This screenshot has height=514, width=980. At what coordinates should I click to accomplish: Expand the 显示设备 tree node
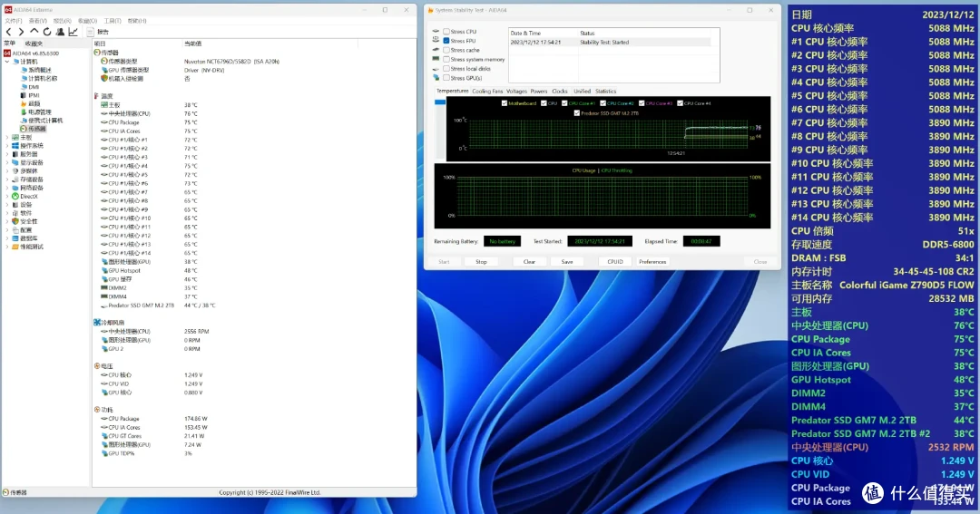pyautogui.click(x=7, y=162)
